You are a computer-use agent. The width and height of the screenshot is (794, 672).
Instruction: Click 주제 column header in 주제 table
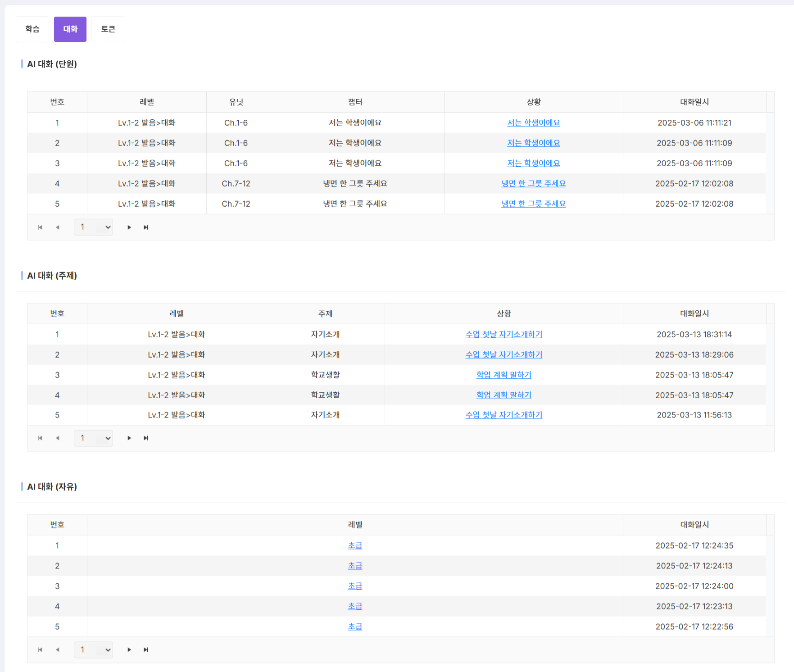tap(325, 314)
